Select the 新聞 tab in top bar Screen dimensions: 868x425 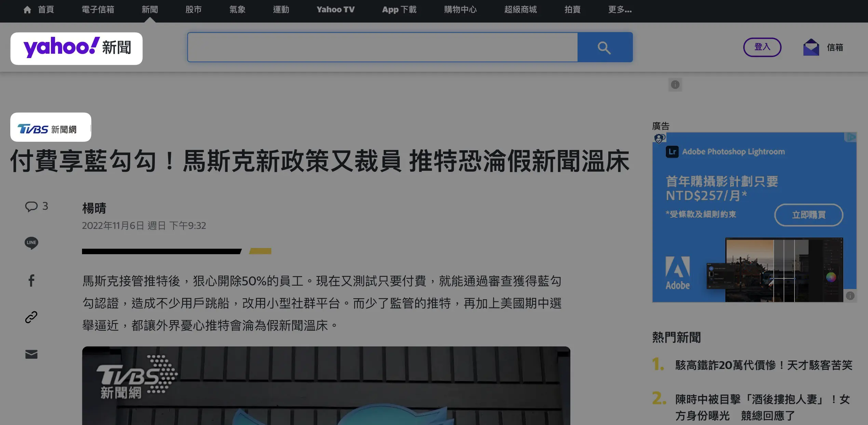[x=150, y=10]
